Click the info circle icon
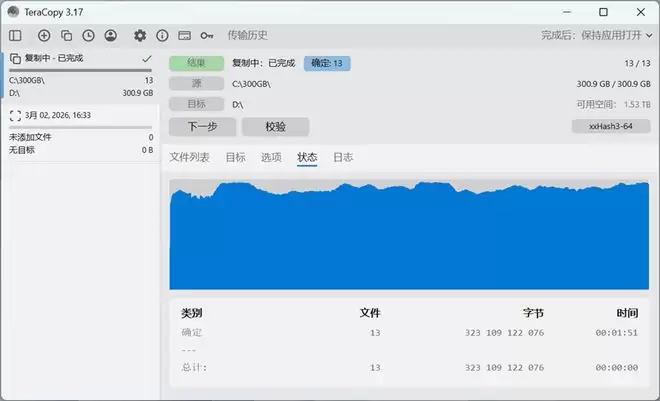Image resolution: width=660 pixels, height=401 pixels. pyautogui.click(x=162, y=35)
